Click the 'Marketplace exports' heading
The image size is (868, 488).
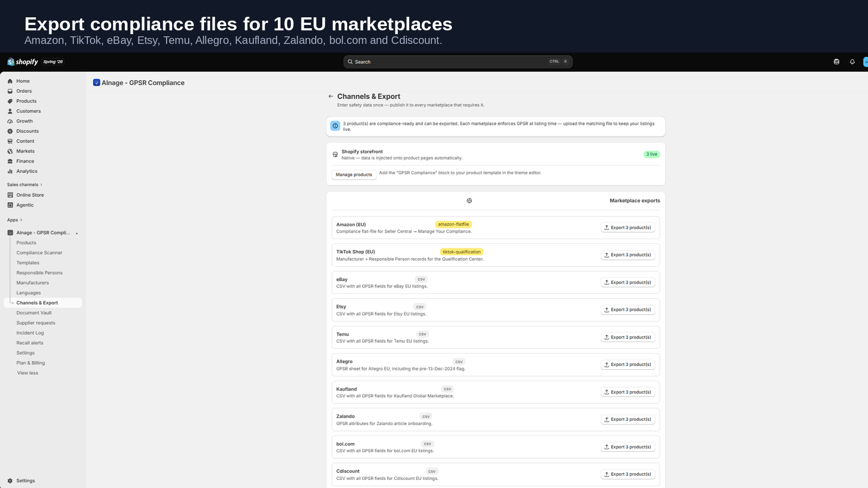635,201
